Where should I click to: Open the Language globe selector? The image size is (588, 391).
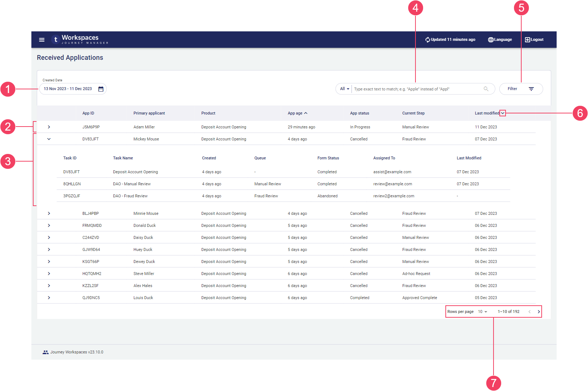click(491, 40)
